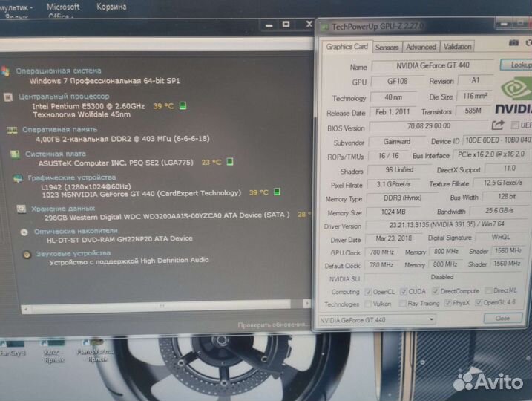Open the Microsoft Office desktop shortcut

[63, 10]
